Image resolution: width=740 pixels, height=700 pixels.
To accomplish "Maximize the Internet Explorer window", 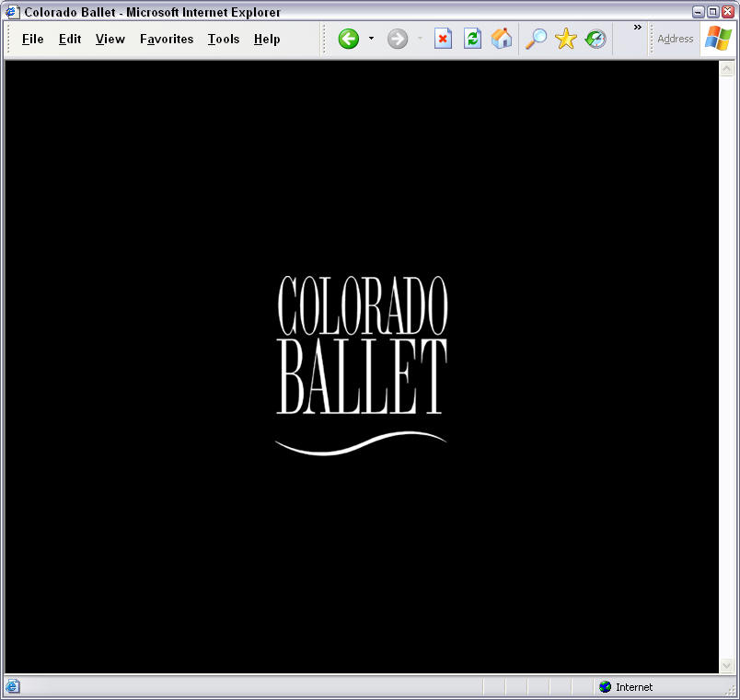I will tap(713, 12).
